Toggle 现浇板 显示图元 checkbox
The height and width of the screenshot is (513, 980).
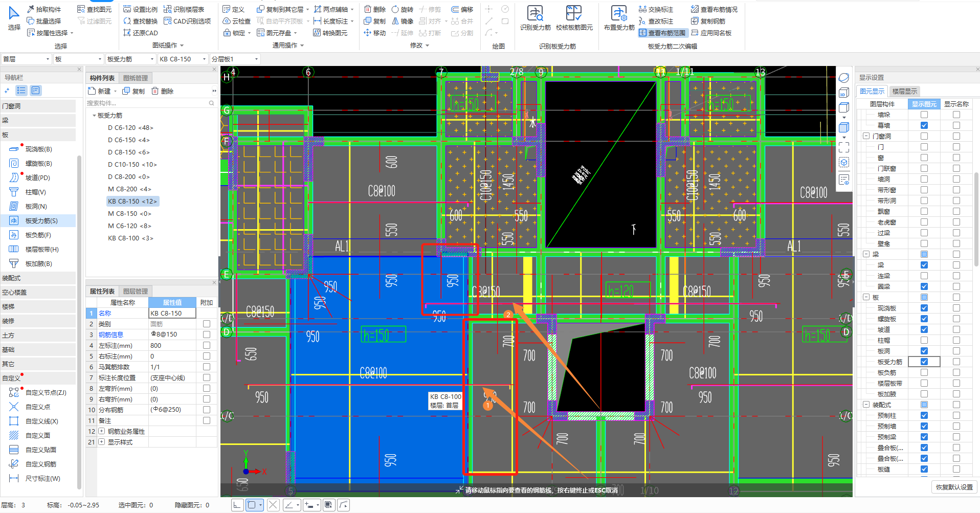click(924, 308)
